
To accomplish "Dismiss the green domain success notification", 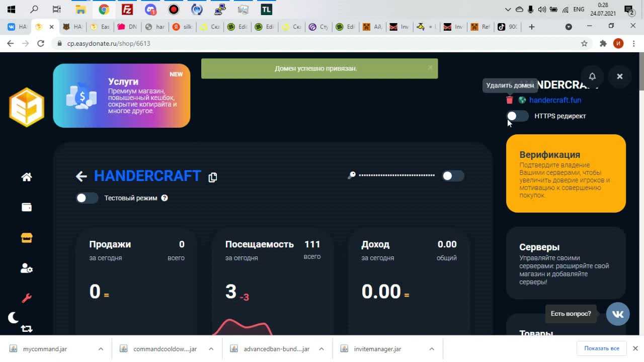I will click(x=430, y=67).
